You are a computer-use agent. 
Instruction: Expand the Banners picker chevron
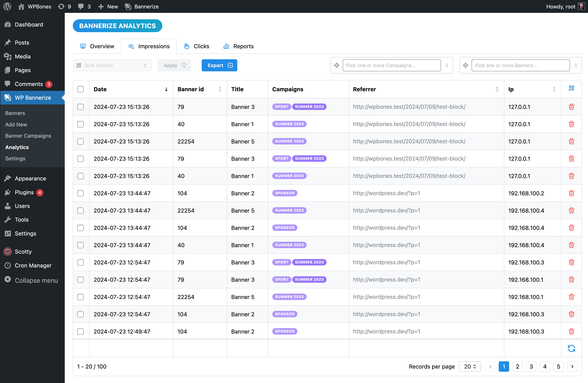(576, 66)
